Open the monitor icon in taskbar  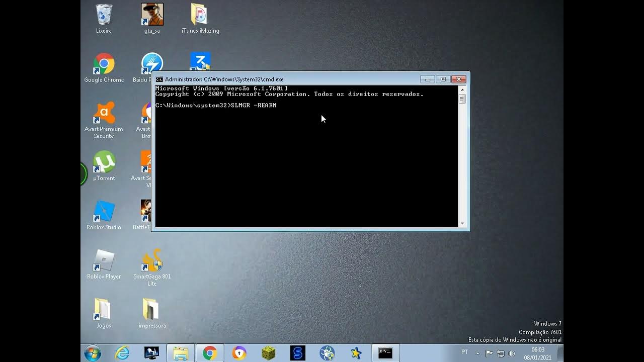[151, 353]
